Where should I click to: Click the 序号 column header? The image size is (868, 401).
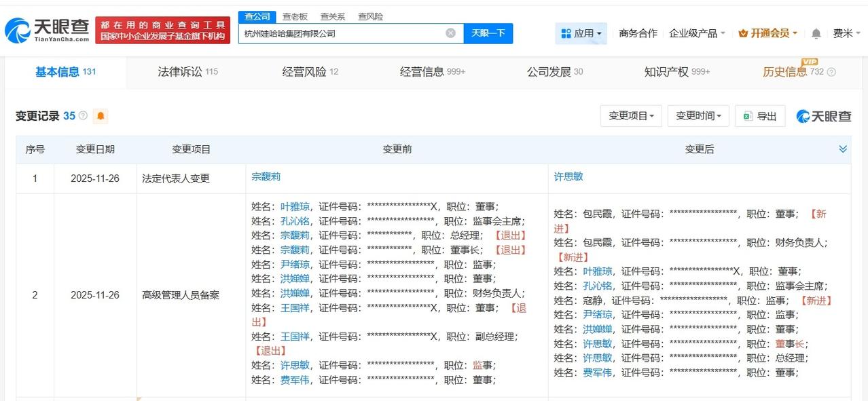point(35,149)
